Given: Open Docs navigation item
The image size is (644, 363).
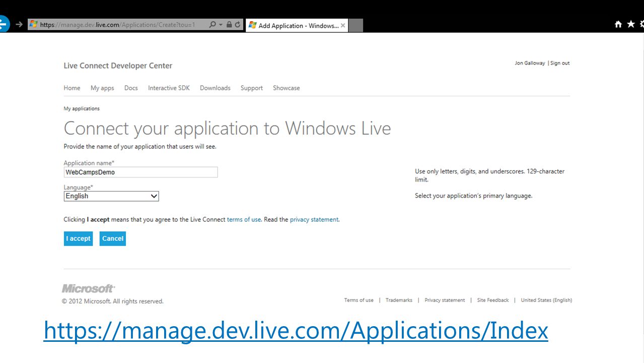Looking at the screenshot, I should coord(131,88).
